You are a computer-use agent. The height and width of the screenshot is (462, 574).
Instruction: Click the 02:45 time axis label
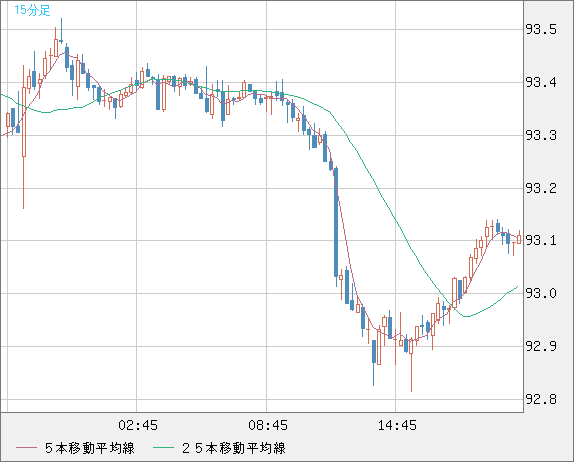point(138,425)
